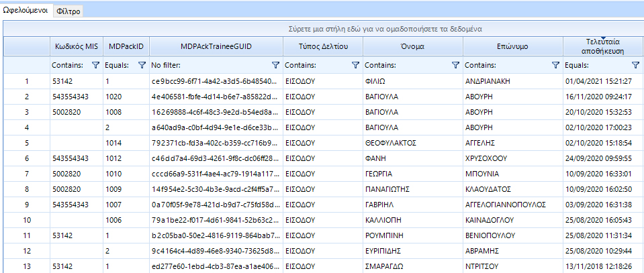Click filter funnel icon for MDPAckTraineeGUID column

pyautogui.click(x=275, y=65)
